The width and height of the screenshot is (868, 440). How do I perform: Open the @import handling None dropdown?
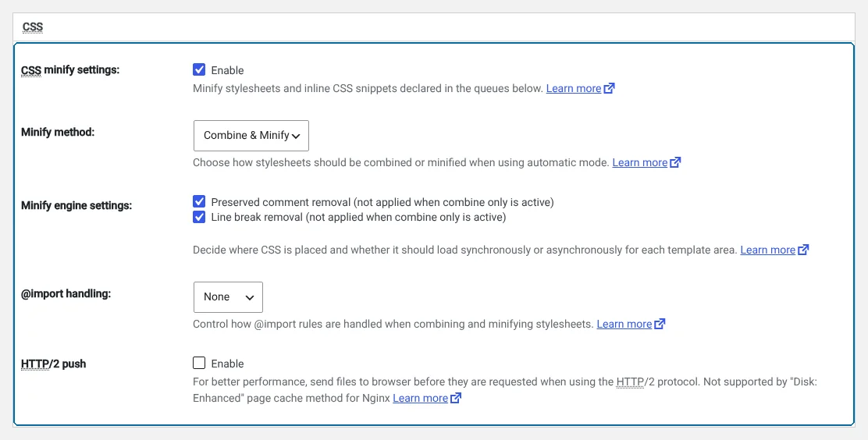(228, 297)
